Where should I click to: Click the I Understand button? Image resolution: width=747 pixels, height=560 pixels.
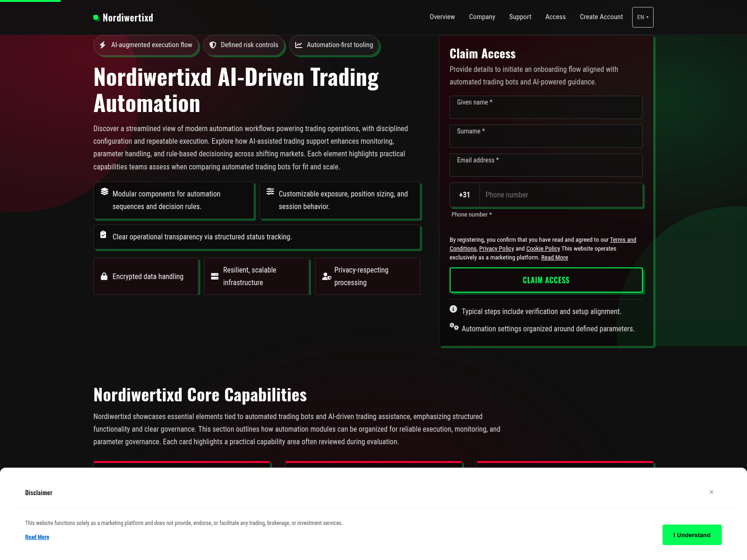[x=692, y=535]
